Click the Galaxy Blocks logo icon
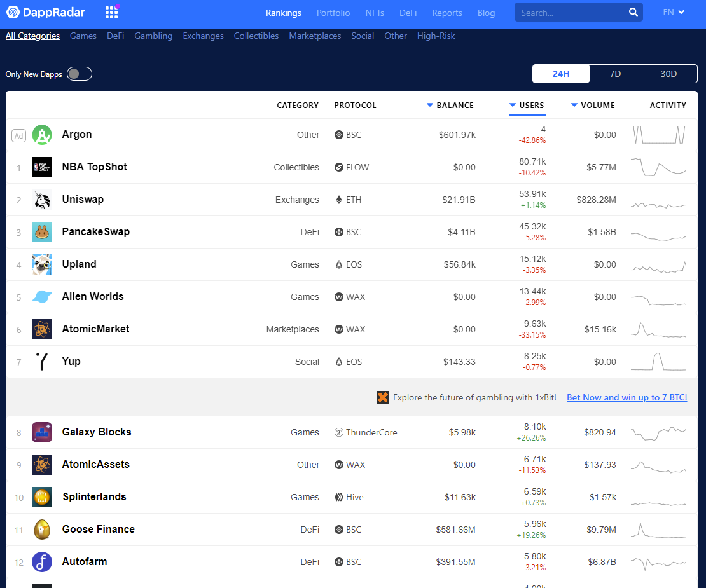 point(42,432)
